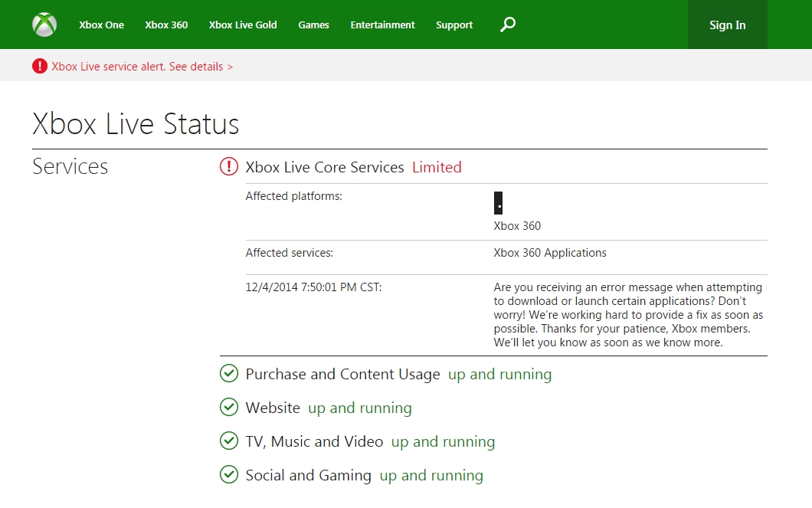This screenshot has height=508, width=812.
Task: Click the Xbox Live Status heading
Action: (136, 124)
